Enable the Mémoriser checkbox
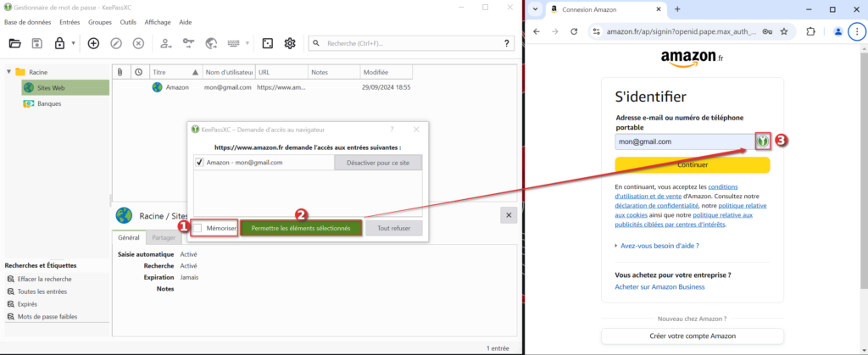This screenshot has height=355, width=868. pyautogui.click(x=198, y=229)
